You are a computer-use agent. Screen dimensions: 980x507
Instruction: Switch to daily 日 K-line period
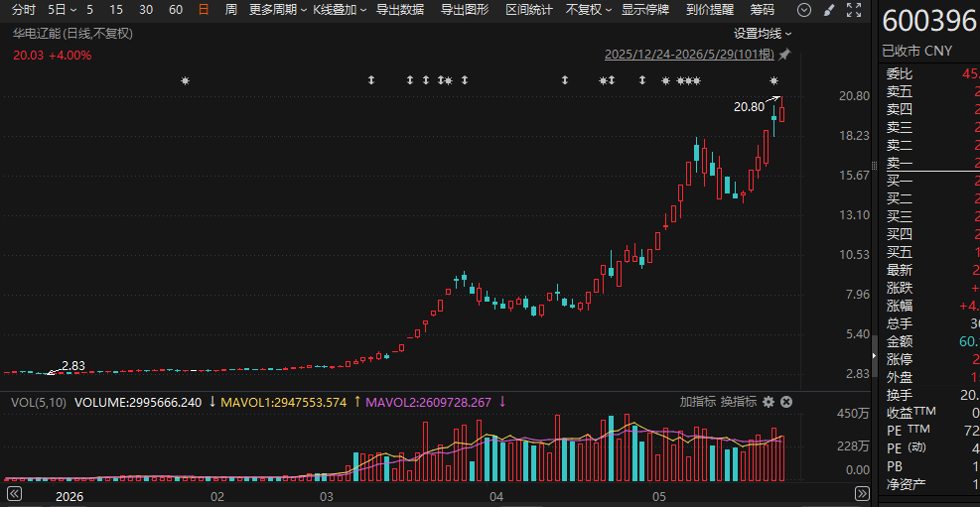(x=203, y=9)
